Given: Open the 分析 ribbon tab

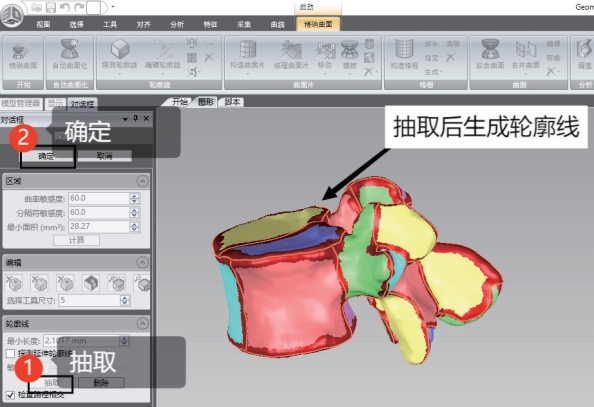Looking at the screenshot, I should [177, 25].
